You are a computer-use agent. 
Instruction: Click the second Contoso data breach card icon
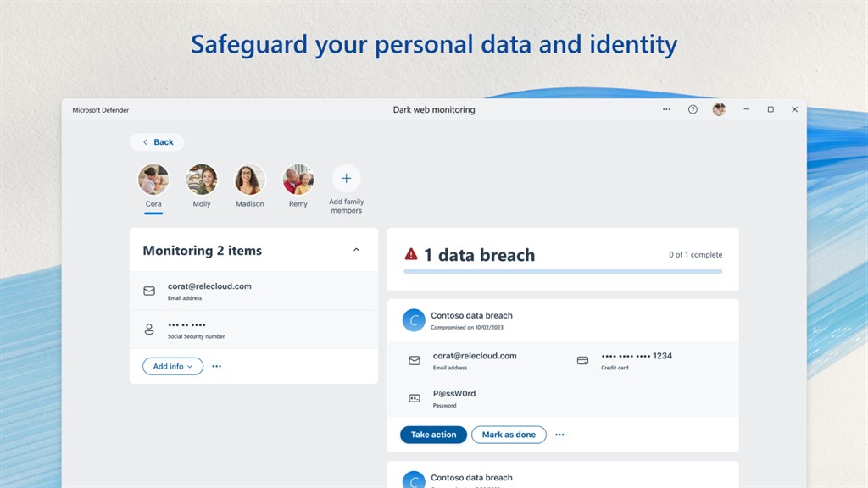point(414,480)
